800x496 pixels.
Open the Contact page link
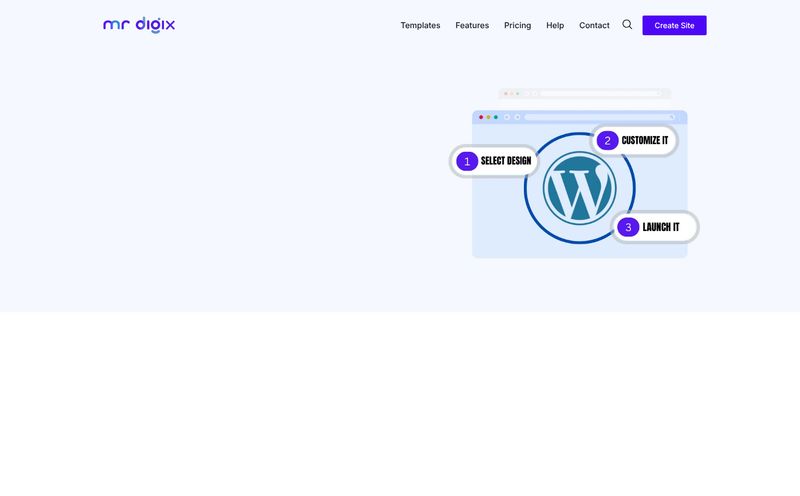click(594, 26)
